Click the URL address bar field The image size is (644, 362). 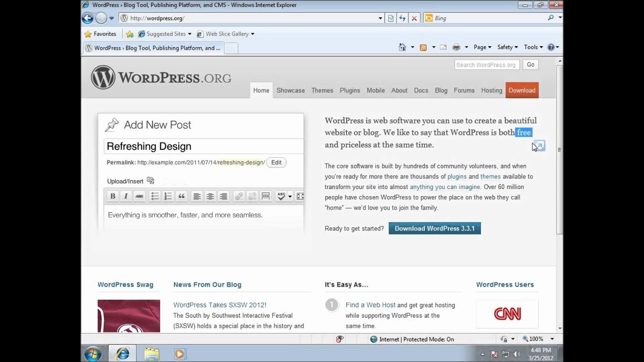tap(252, 18)
